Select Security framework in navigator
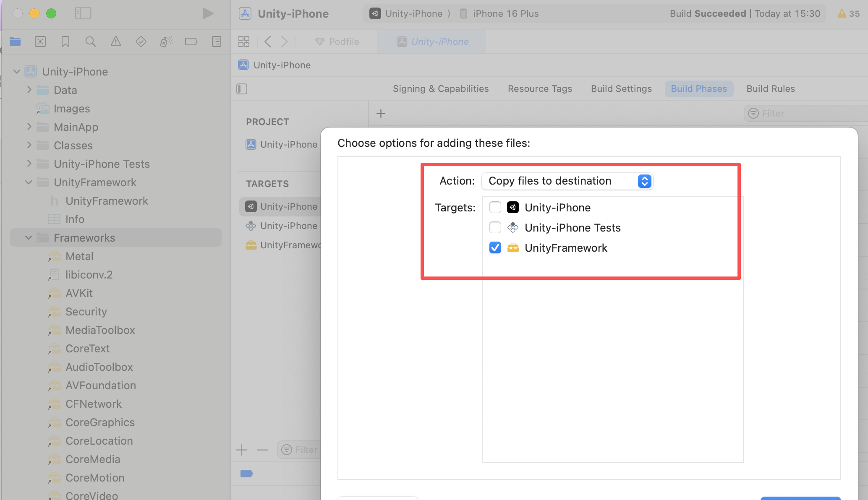The width and height of the screenshot is (868, 500). pos(86,312)
